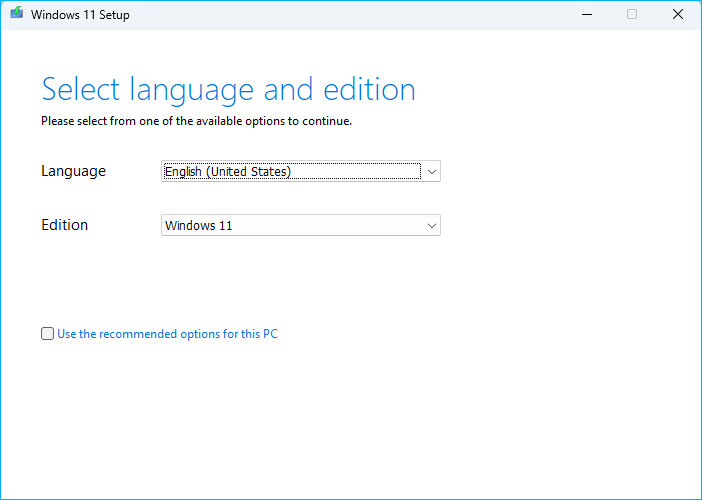Open the Language dropdown showing English (United States)
Viewport: 702px width, 500px height.
(x=301, y=171)
